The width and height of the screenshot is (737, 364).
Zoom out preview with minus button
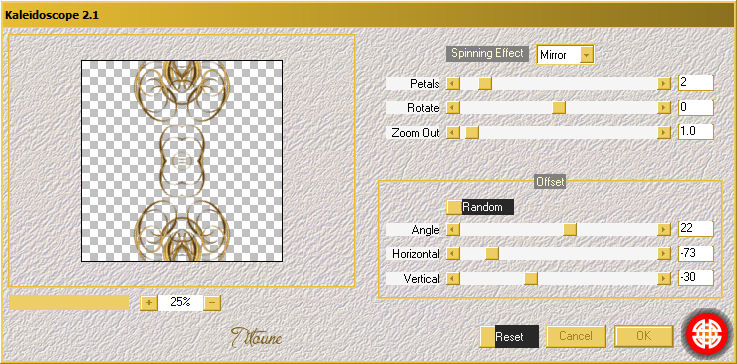pos(212,302)
